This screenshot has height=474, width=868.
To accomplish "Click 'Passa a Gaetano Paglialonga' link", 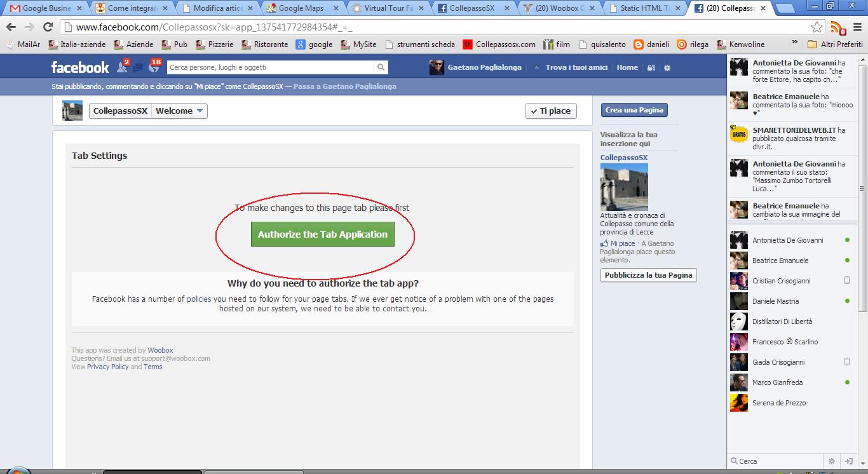I will (345, 86).
